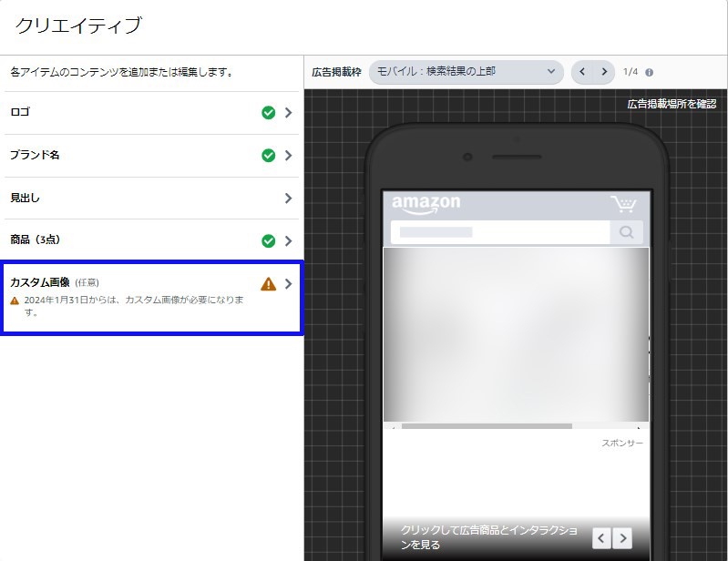Click the スポンサー label in preview

[622, 444]
